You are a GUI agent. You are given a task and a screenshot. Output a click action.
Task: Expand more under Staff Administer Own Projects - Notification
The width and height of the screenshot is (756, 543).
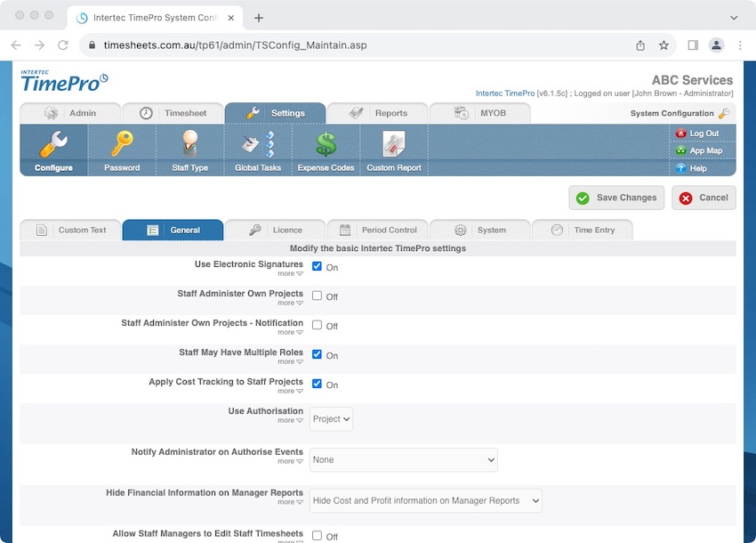coord(290,333)
